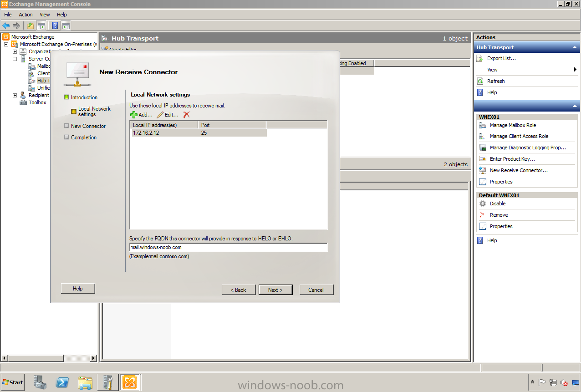Viewport: 581px width, 392px height.
Task: Click Next in the wizard
Action: point(275,290)
